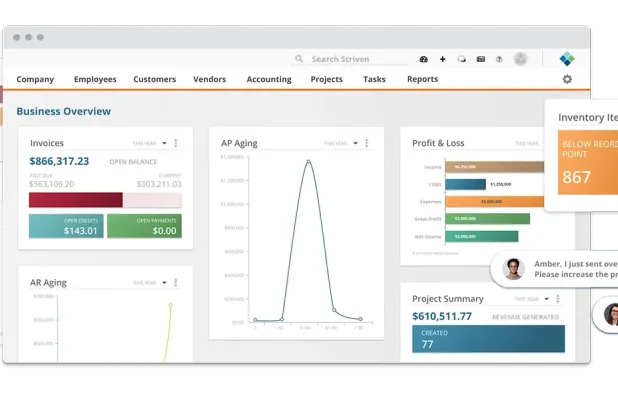Click Profit & Loss This Year selector
618x394 pixels.
(x=527, y=143)
